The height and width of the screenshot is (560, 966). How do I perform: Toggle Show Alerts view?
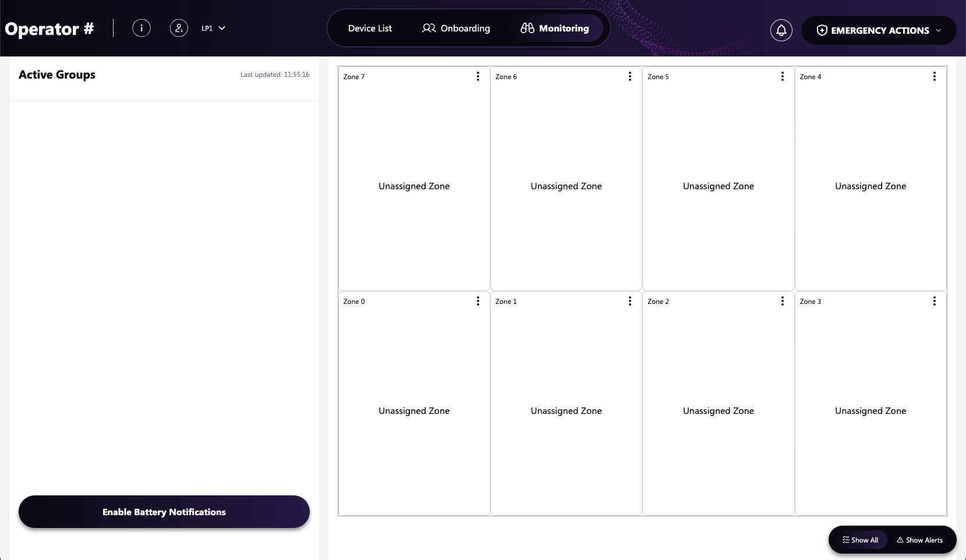point(920,540)
